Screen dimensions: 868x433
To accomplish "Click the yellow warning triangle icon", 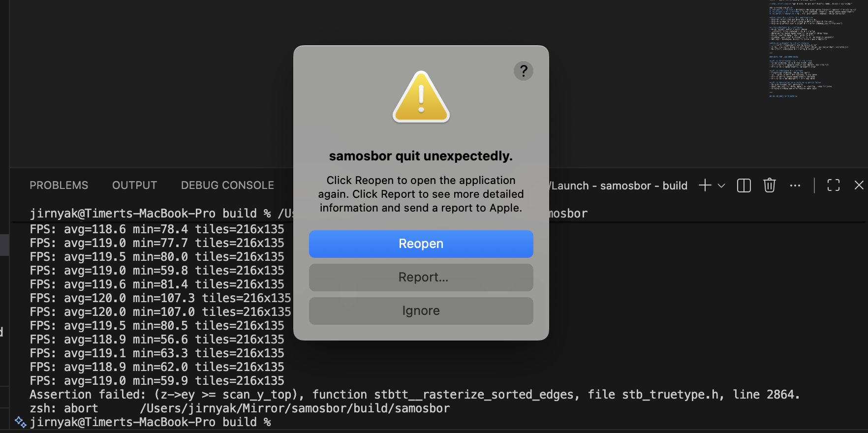I will click(421, 96).
